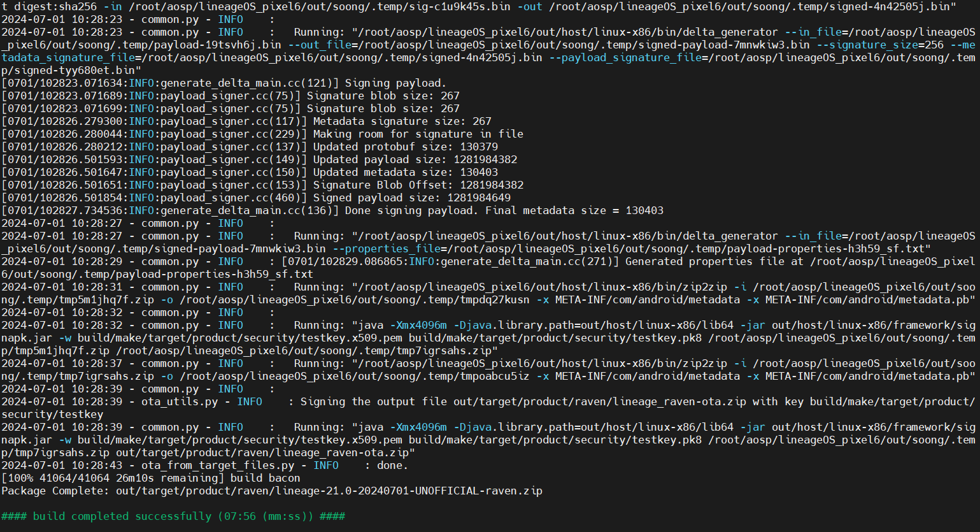
Task: Click the 'Signing payload.' message
Action: [x=396, y=83]
